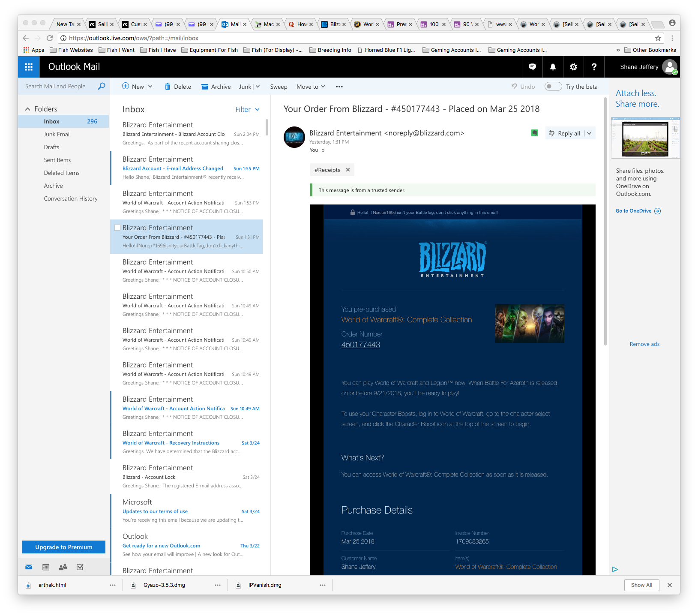Image resolution: width=698 pixels, height=616 pixels.
Task: Open the Recovery Instructions message
Action: pos(186,442)
